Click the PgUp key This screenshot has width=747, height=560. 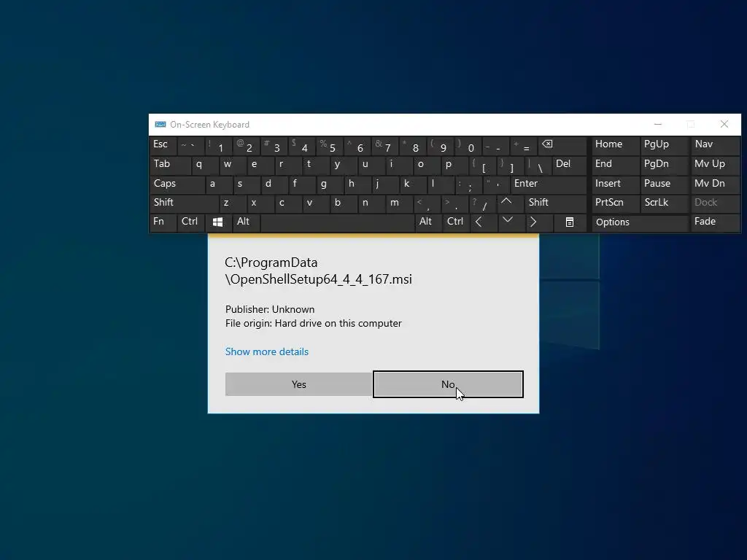point(664,145)
